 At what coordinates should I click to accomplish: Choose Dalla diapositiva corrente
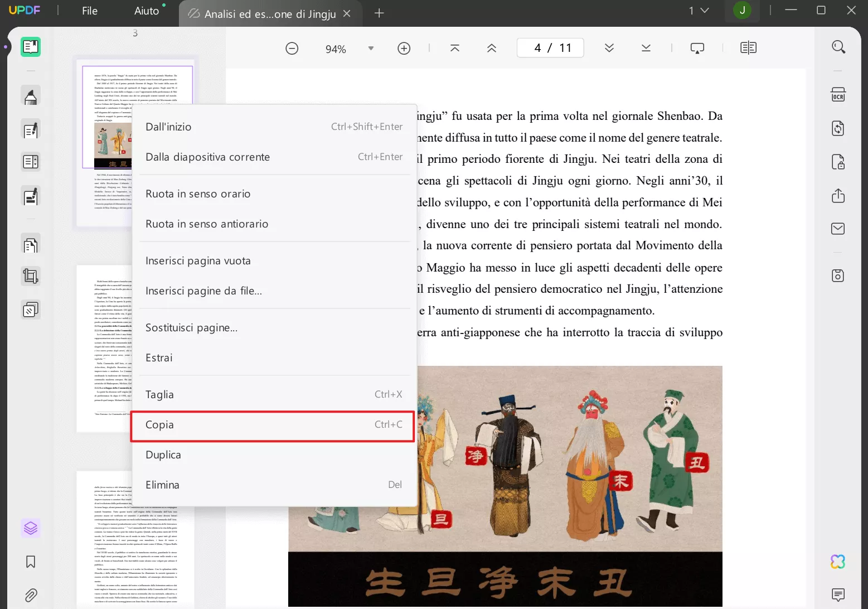[274, 157]
